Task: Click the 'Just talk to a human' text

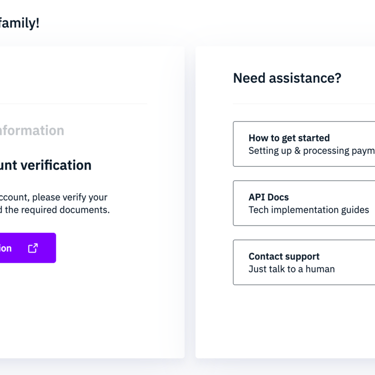Action: [292, 269]
